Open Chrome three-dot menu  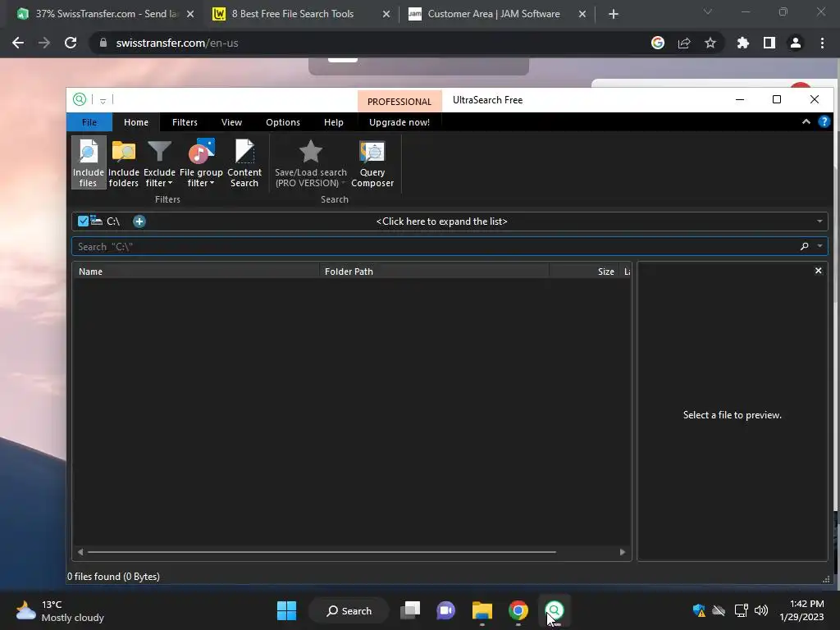822,43
